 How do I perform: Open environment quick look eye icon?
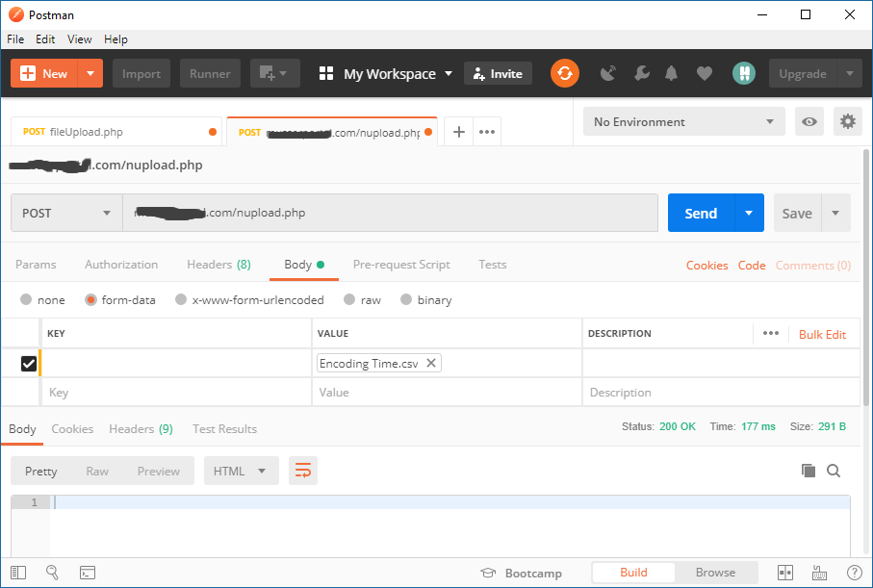pyautogui.click(x=809, y=121)
